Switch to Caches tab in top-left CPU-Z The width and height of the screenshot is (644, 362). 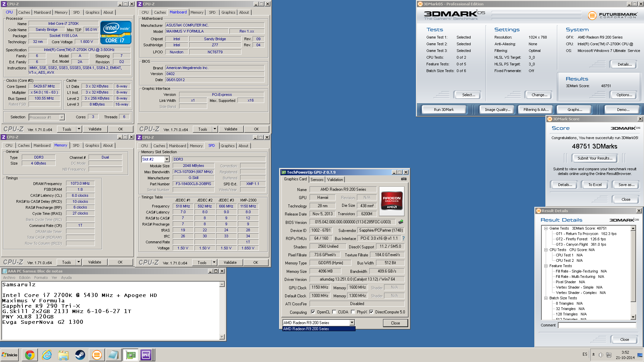click(x=24, y=12)
